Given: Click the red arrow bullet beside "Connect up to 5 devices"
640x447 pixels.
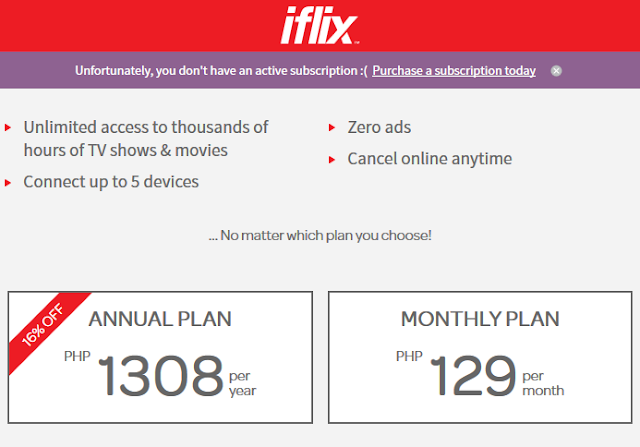Looking at the screenshot, I should (x=9, y=183).
